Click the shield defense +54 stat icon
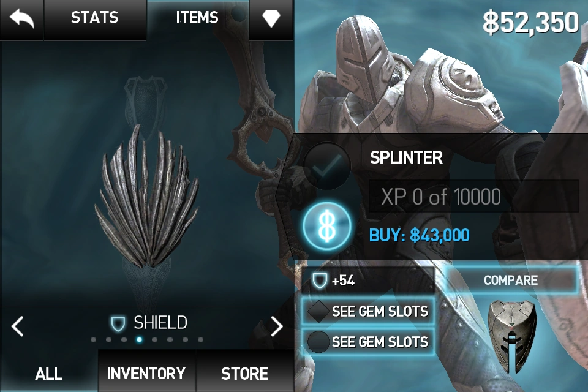This screenshot has height=392, width=588. pos(320,281)
